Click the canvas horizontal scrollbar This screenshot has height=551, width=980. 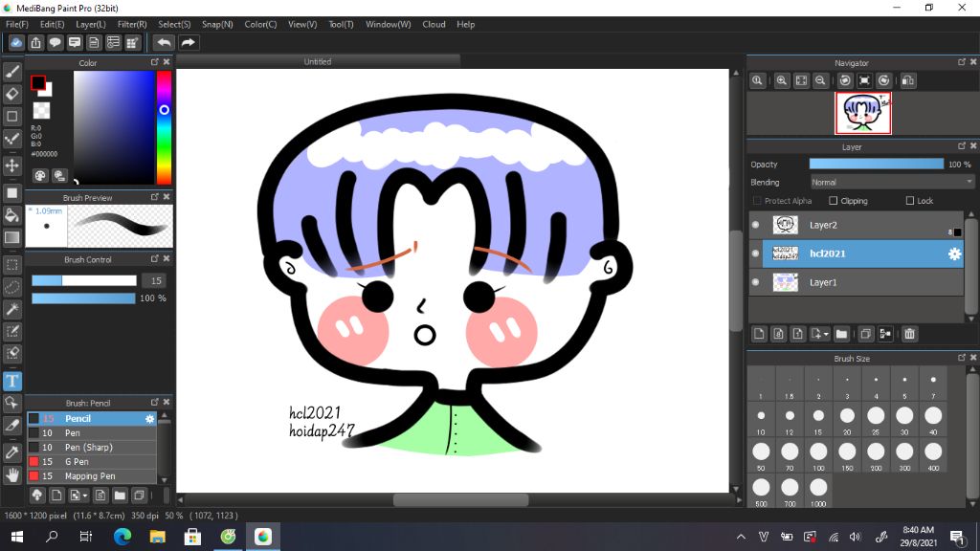(459, 499)
